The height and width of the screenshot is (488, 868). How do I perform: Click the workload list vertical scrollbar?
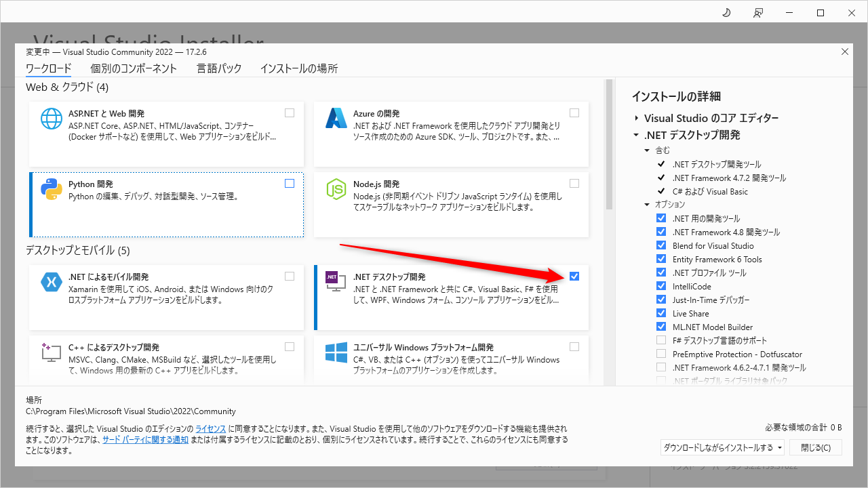(x=609, y=144)
